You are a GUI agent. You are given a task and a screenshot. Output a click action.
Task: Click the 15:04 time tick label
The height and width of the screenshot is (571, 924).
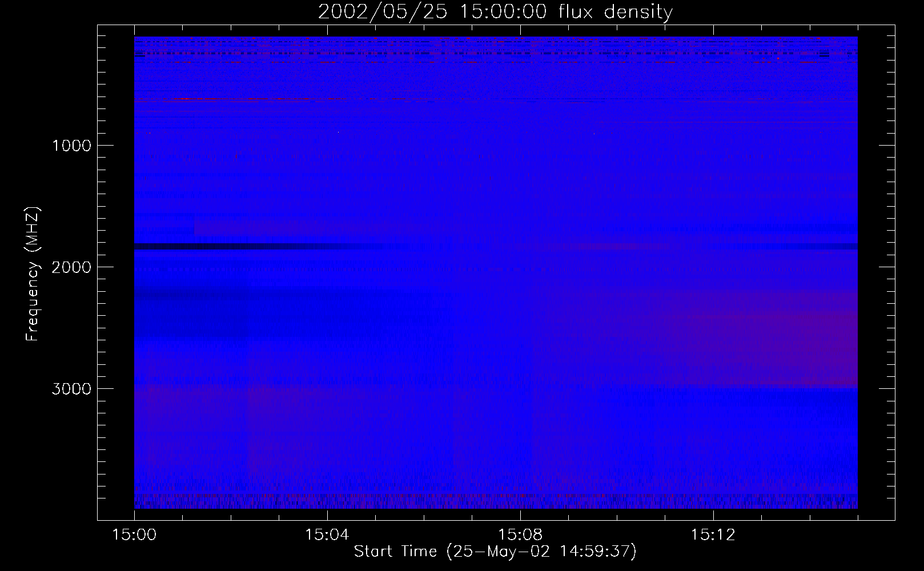pos(327,535)
